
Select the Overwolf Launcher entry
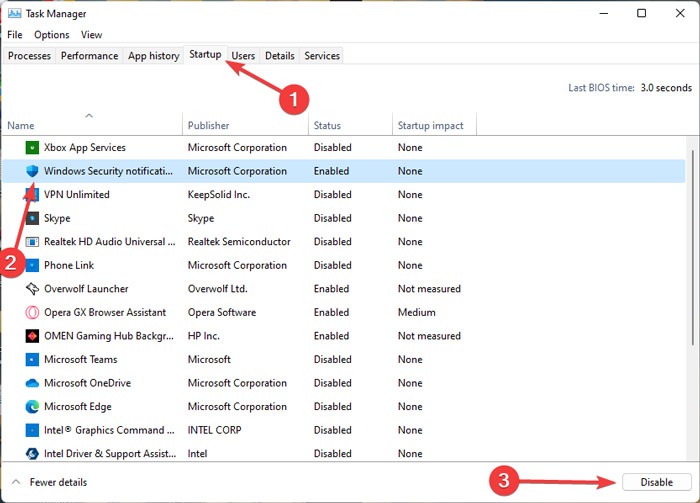[x=86, y=289]
